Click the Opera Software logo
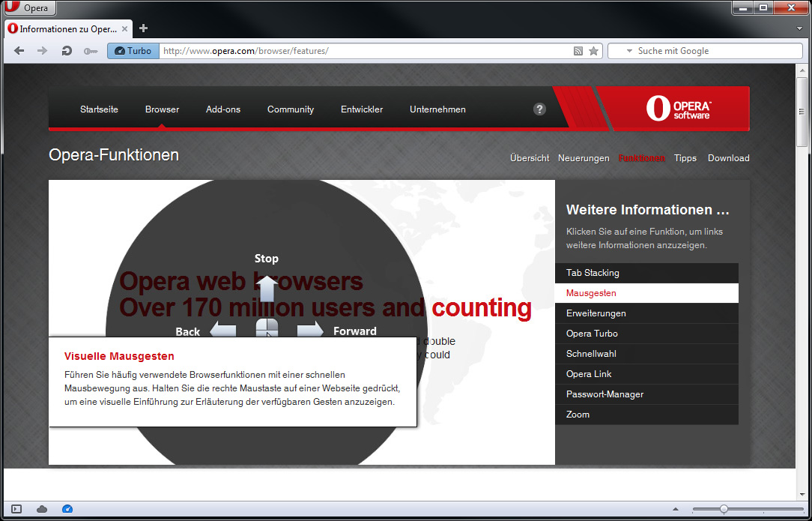 click(679, 109)
